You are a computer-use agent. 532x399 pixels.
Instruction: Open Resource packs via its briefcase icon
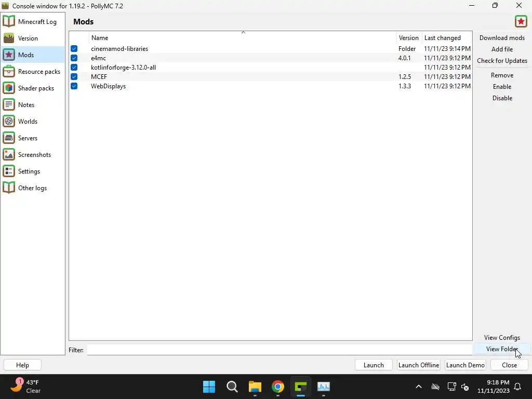pyautogui.click(x=9, y=71)
